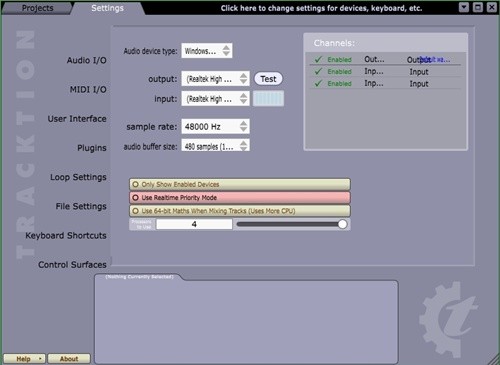Open Keyboard Shortcuts settings
Screen dimensions: 500x365
(x=66, y=235)
